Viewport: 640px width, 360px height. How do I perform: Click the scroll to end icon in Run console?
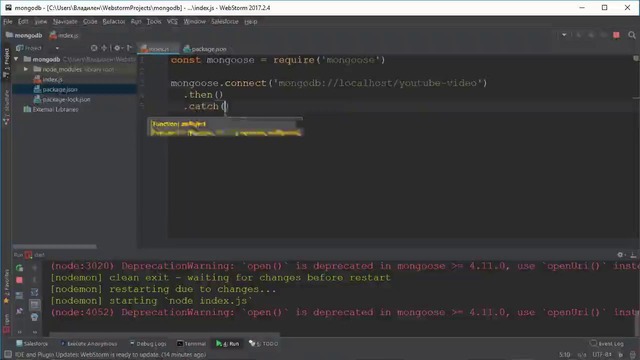tap(35, 304)
